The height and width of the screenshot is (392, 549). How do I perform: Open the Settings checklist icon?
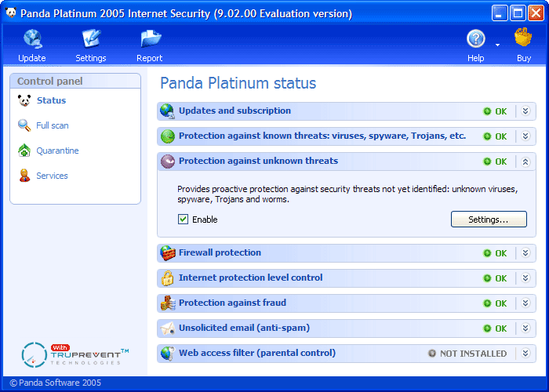91,38
